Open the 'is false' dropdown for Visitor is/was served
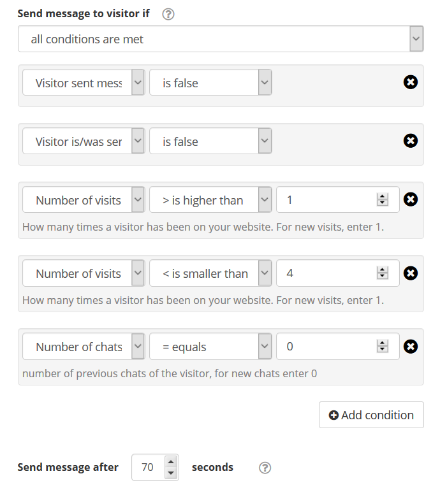This screenshot has height=504, width=440. point(210,141)
